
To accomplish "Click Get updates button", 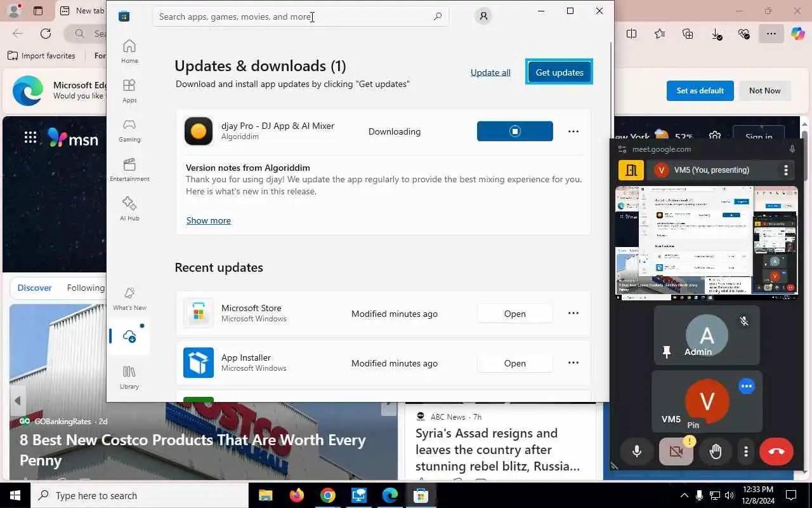I will 560,72.
